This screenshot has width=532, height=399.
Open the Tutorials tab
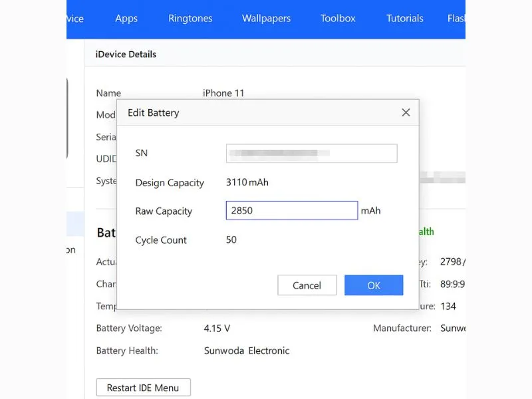coord(405,19)
